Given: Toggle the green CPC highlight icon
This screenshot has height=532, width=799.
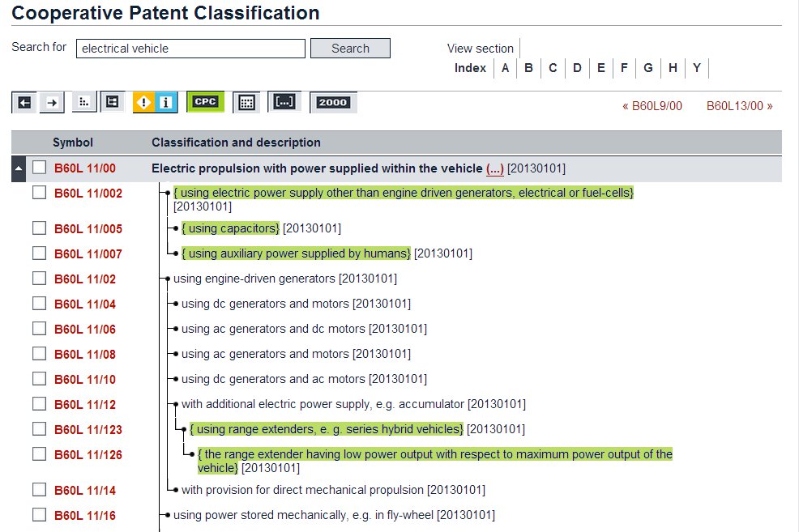Looking at the screenshot, I should coord(205,102).
